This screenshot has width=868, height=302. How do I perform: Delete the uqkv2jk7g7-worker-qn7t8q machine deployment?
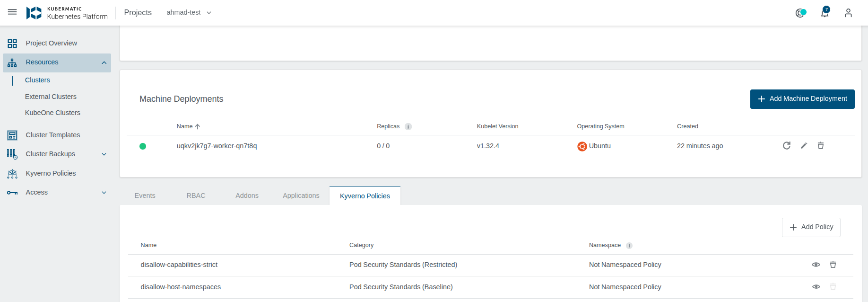pyautogui.click(x=821, y=146)
